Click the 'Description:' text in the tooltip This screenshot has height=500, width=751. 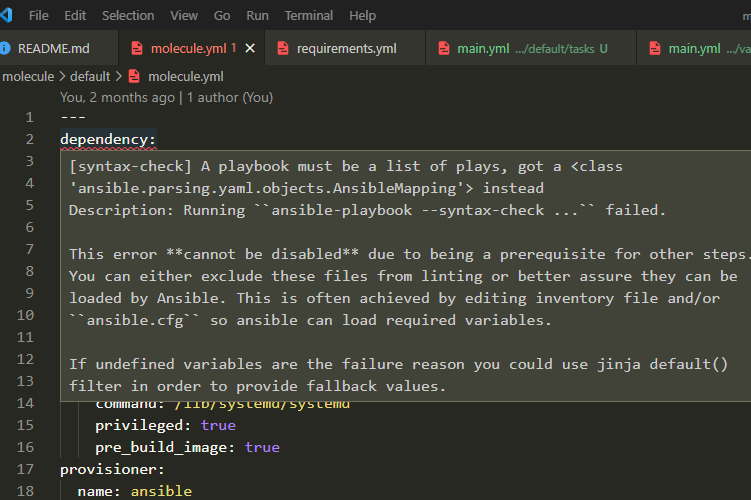(x=121, y=210)
